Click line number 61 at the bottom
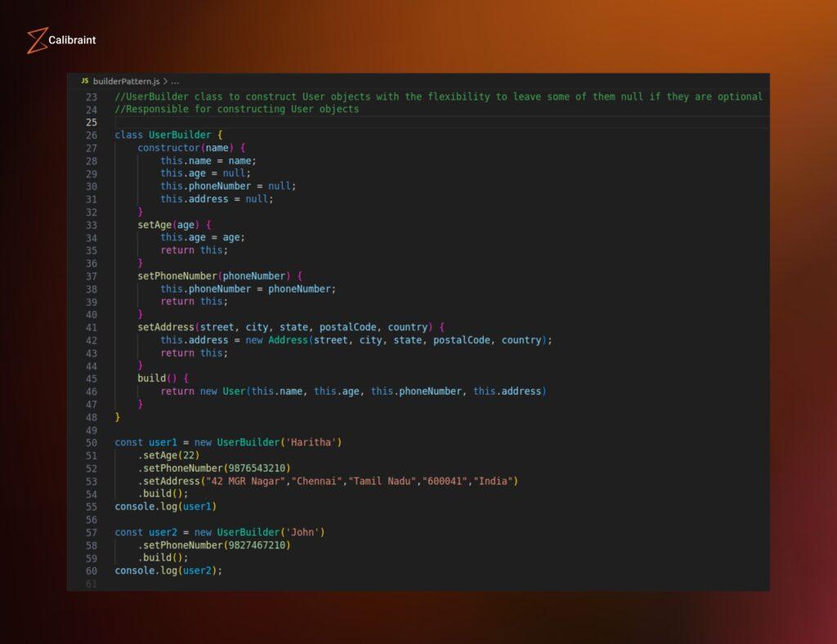 [90, 584]
